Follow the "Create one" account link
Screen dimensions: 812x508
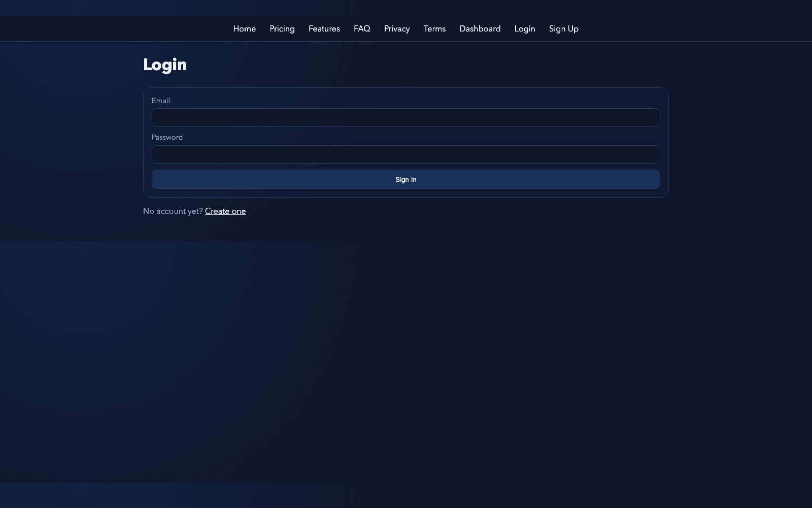point(225,211)
